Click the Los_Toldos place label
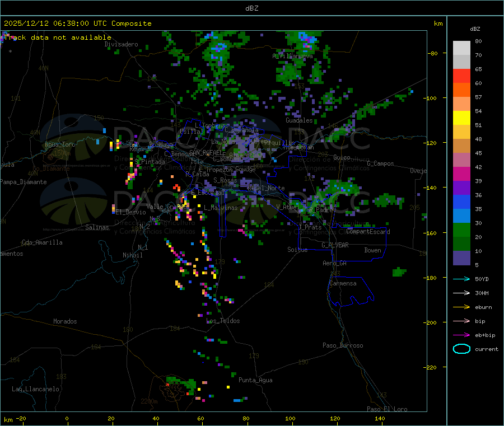504x426 pixels. tap(223, 321)
